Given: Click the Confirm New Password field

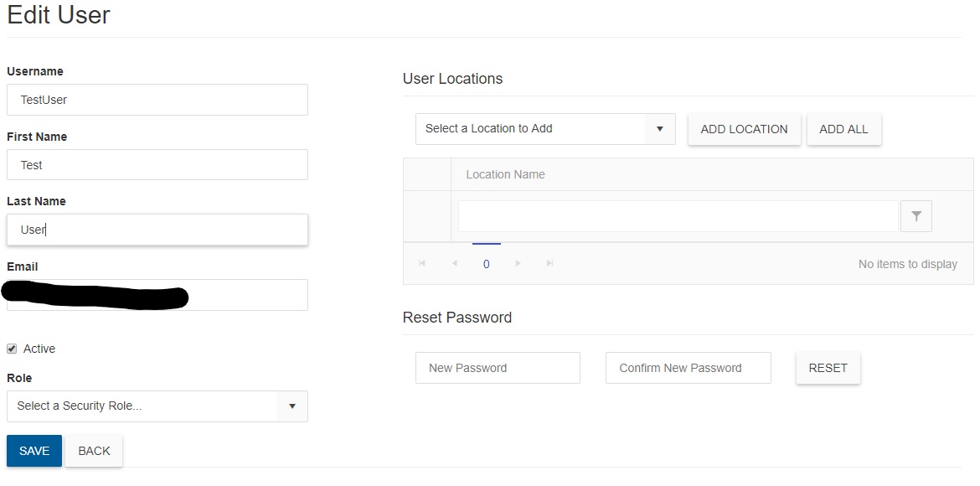Looking at the screenshot, I should pyautogui.click(x=688, y=368).
